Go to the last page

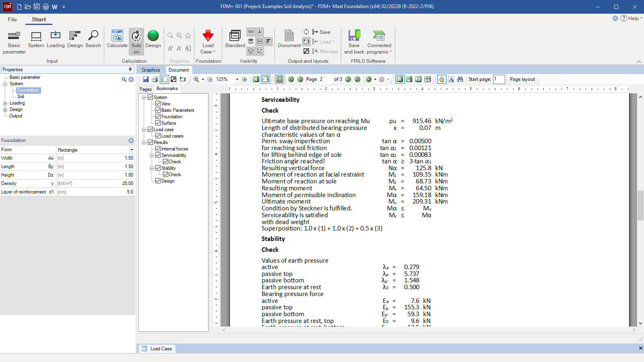tap(357, 79)
